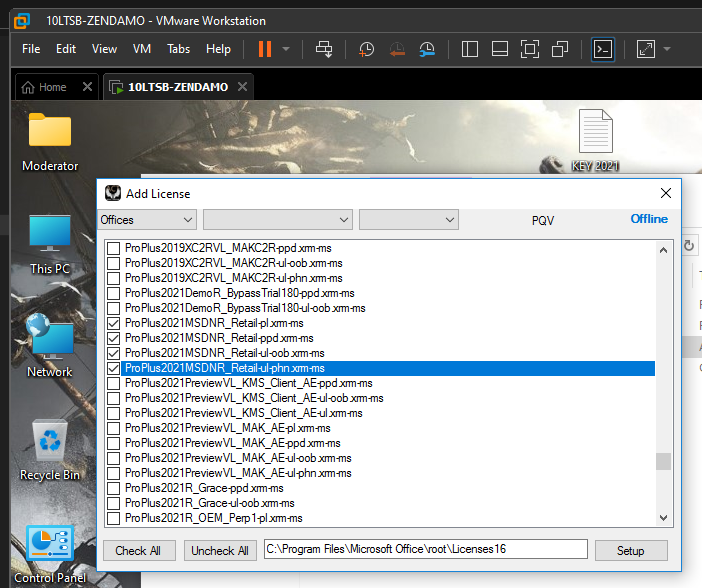Click the license list scroll down arrow
Viewport: 702px width, 588px height.
point(663,518)
